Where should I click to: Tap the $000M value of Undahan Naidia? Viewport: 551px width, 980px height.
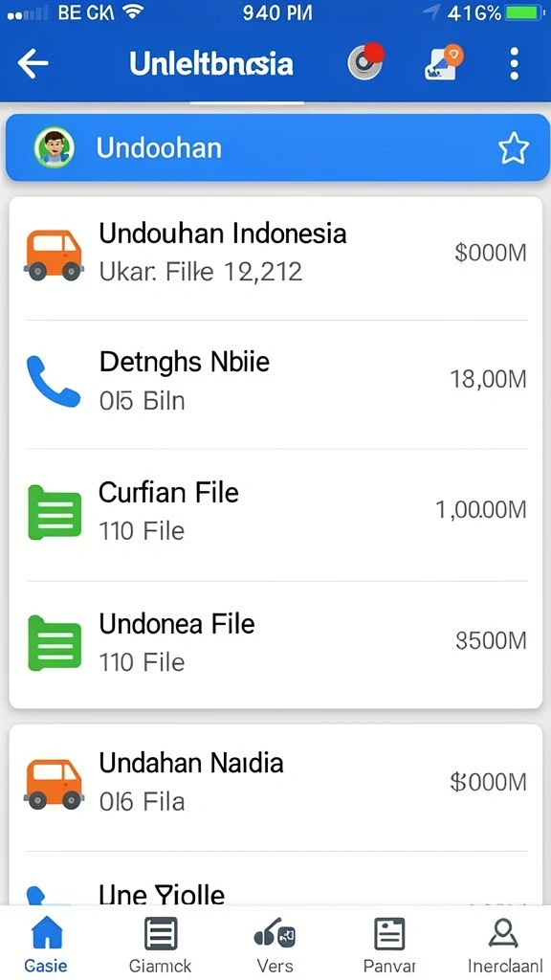(x=488, y=782)
